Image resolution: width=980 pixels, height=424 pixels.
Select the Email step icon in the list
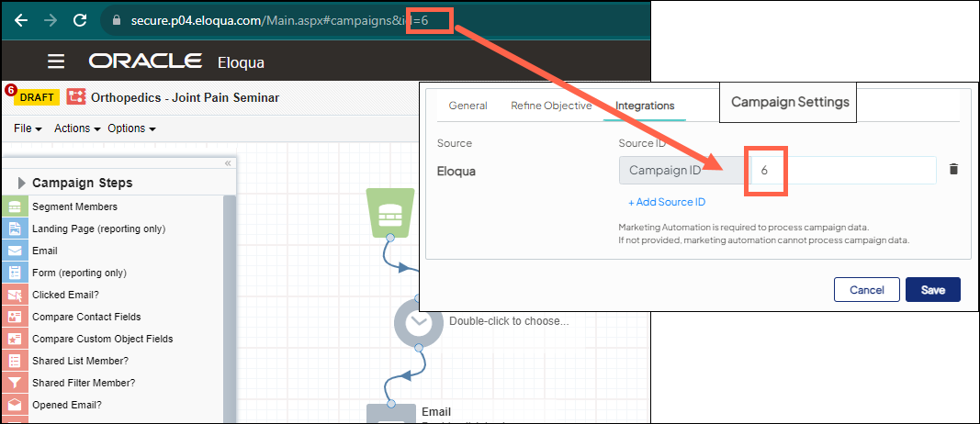click(16, 251)
